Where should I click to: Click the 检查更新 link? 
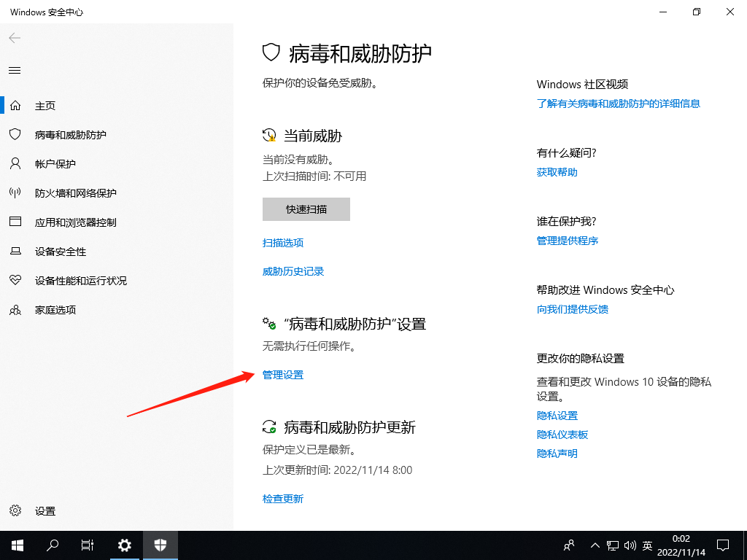283,499
